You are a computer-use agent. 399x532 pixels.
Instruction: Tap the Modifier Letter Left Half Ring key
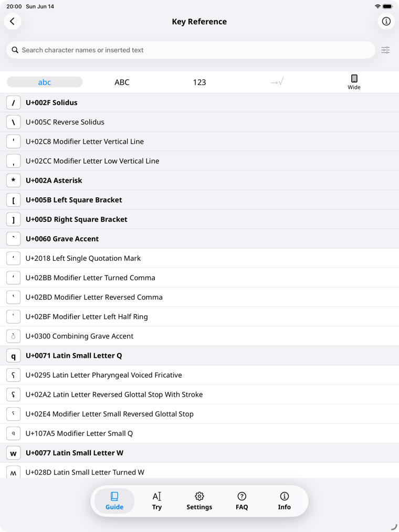click(14, 316)
